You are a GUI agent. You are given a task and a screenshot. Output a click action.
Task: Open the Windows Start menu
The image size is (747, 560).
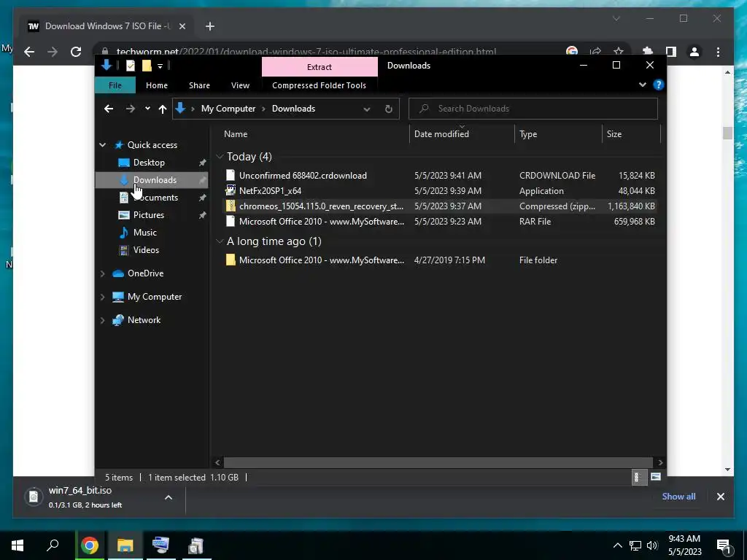tap(18, 545)
